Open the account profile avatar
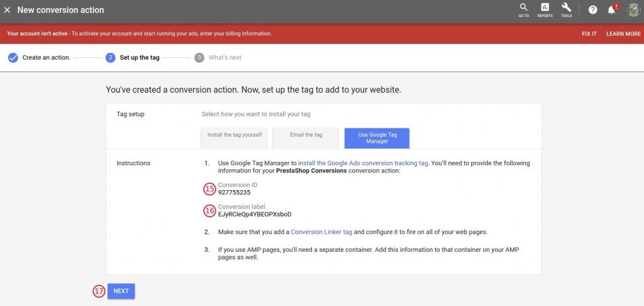Viewport: 644px width, 306px height. [633, 10]
